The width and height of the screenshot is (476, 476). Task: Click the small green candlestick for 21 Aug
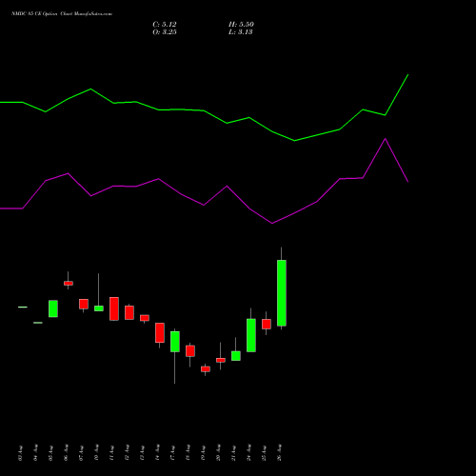[236, 356]
